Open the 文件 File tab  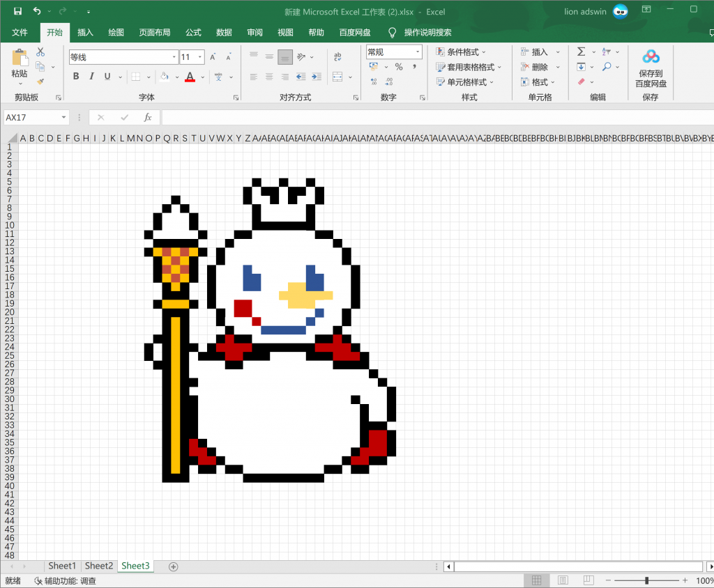tap(20, 32)
